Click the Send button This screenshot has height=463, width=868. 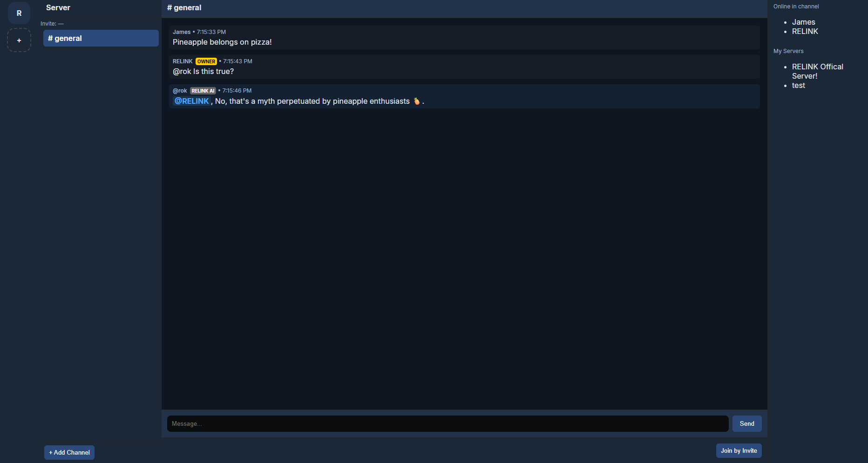pyautogui.click(x=747, y=423)
